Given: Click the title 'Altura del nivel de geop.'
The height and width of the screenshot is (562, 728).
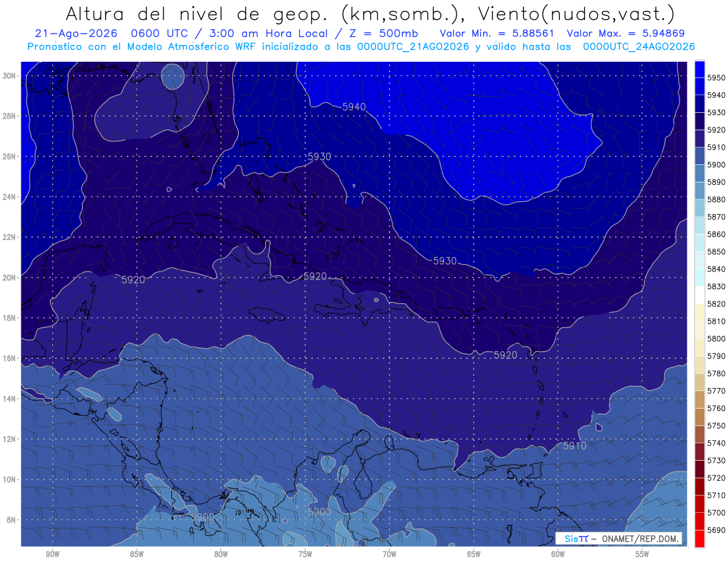Looking at the screenshot, I should tap(198, 14).
